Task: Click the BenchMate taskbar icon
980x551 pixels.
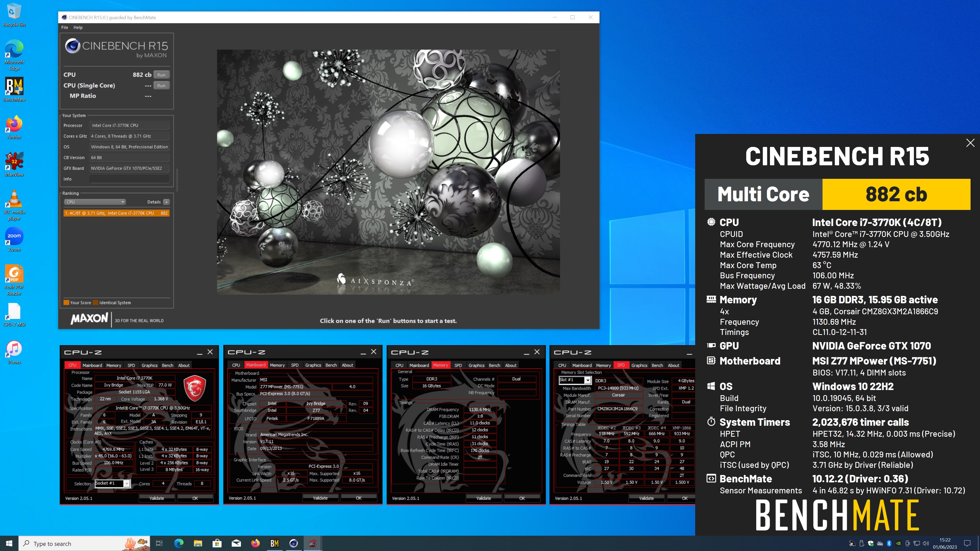Action: click(x=274, y=543)
